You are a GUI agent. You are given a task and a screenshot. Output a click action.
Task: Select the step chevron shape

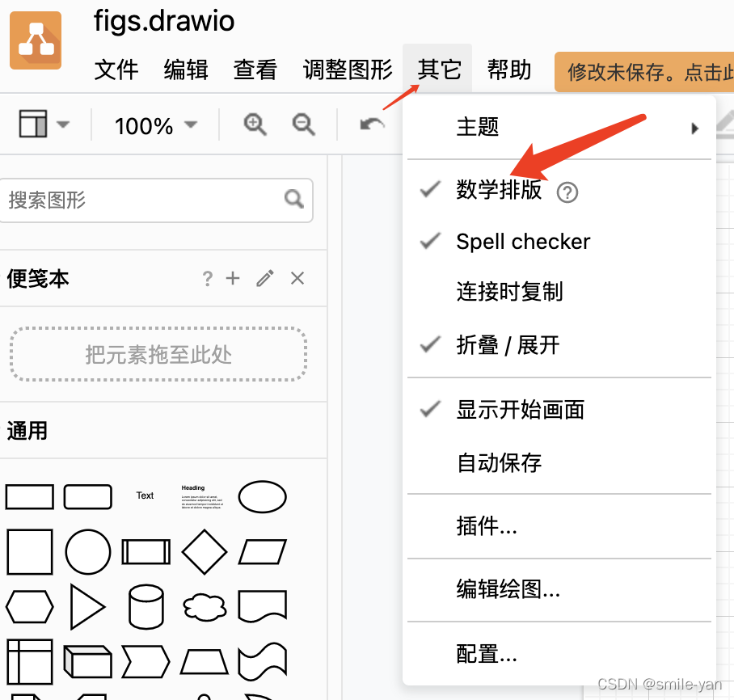pos(146,662)
